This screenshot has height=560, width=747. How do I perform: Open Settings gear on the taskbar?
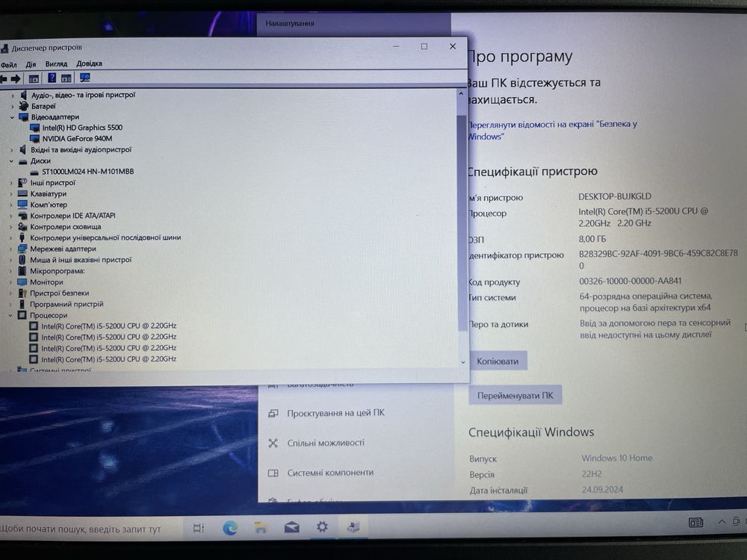click(x=322, y=526)
